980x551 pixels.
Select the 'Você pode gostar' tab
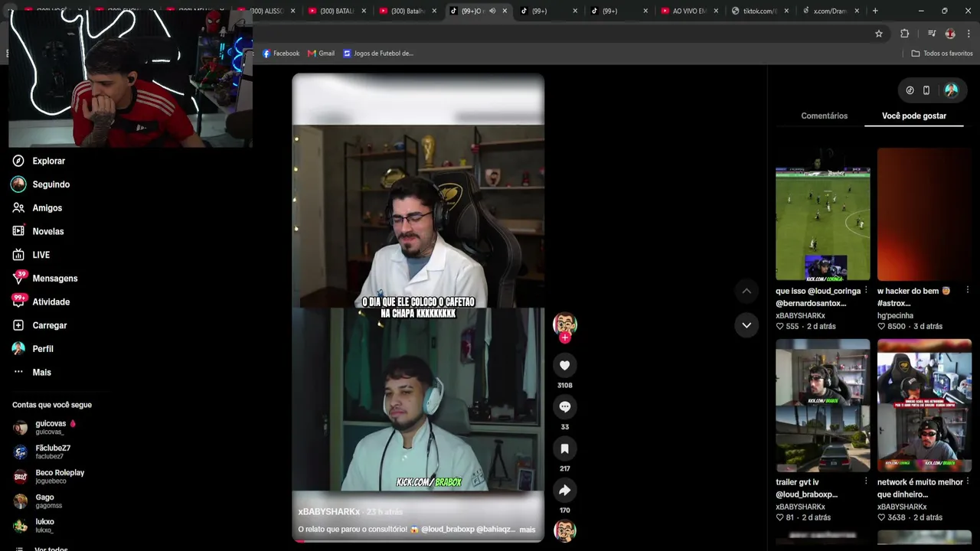coord(914,116)
